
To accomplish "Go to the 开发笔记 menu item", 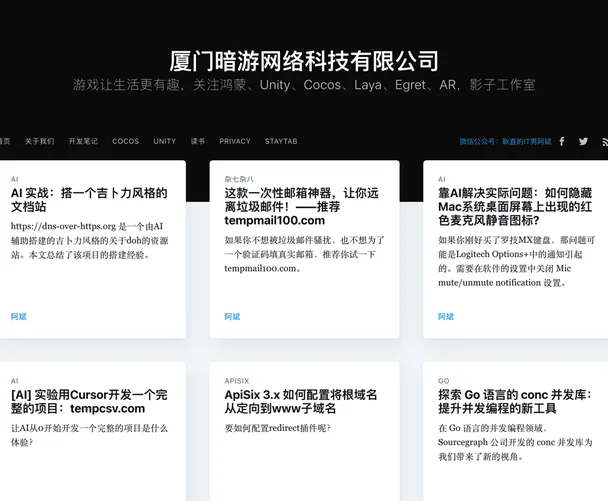I will coord(83,142).
